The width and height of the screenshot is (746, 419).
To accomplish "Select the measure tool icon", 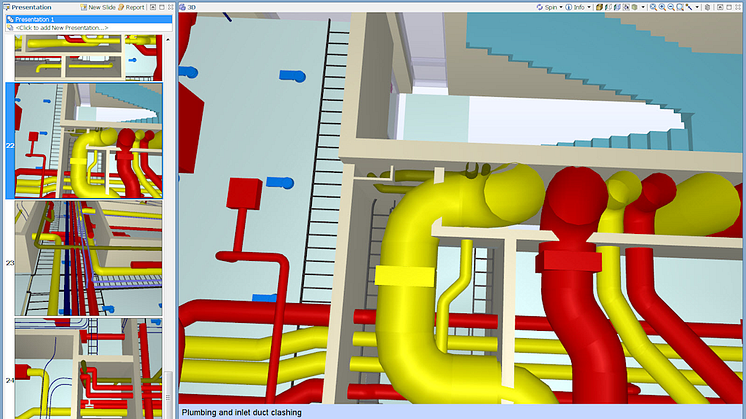I will (689, 7).
